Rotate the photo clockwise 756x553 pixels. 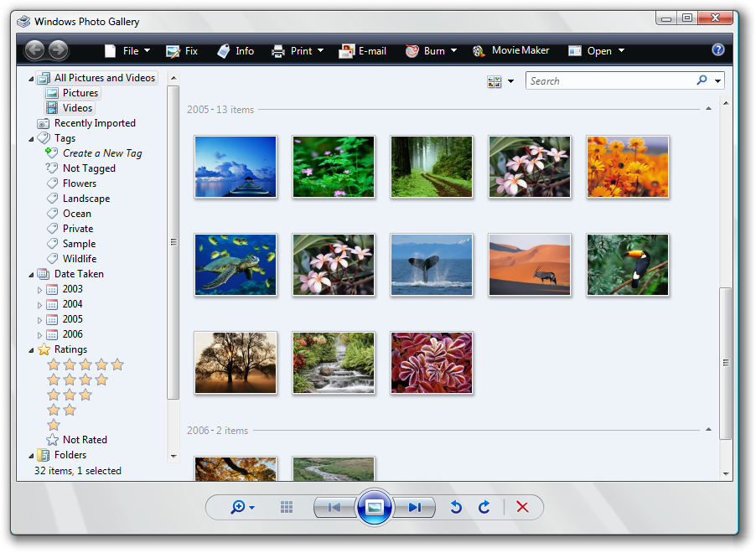484,507
